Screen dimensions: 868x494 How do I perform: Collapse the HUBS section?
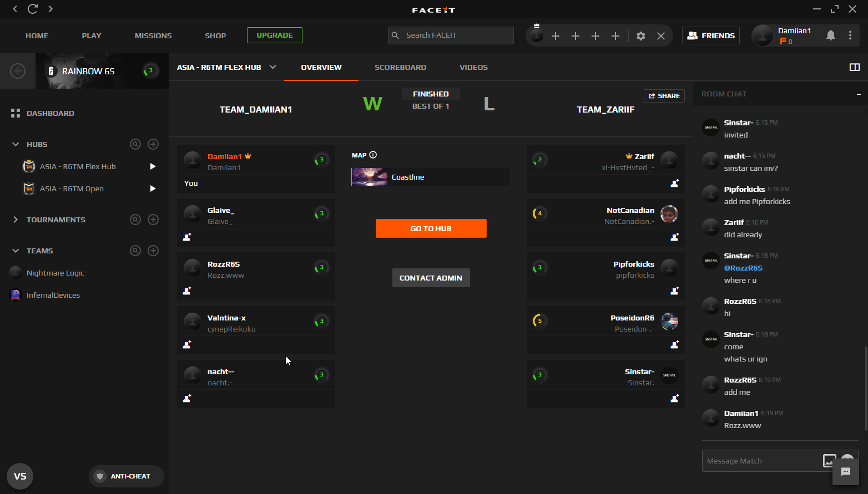[x=16, y=144]
